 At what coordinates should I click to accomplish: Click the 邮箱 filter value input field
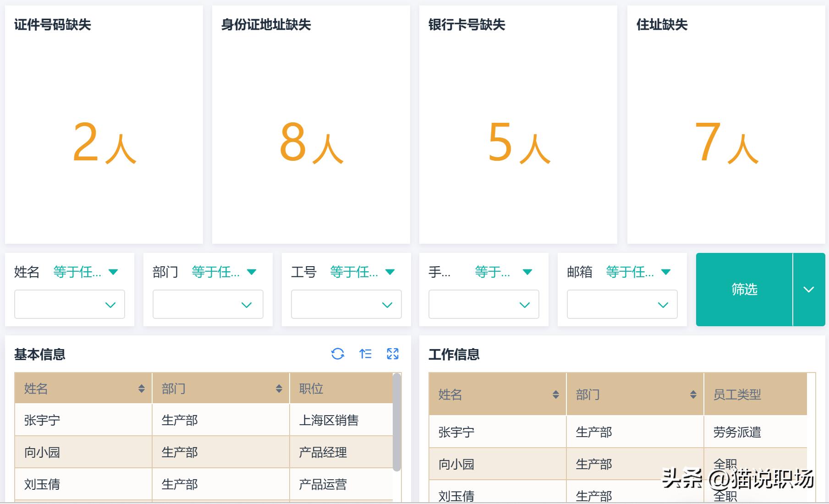[621, 304]
